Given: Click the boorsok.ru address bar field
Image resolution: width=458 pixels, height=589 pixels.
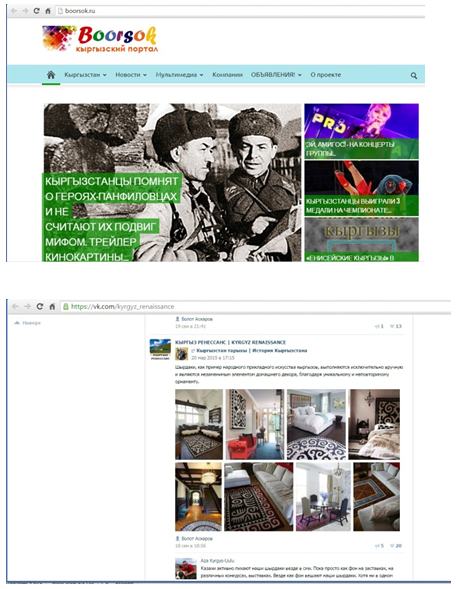Looking at the screenshot, I should click(240, 11).
